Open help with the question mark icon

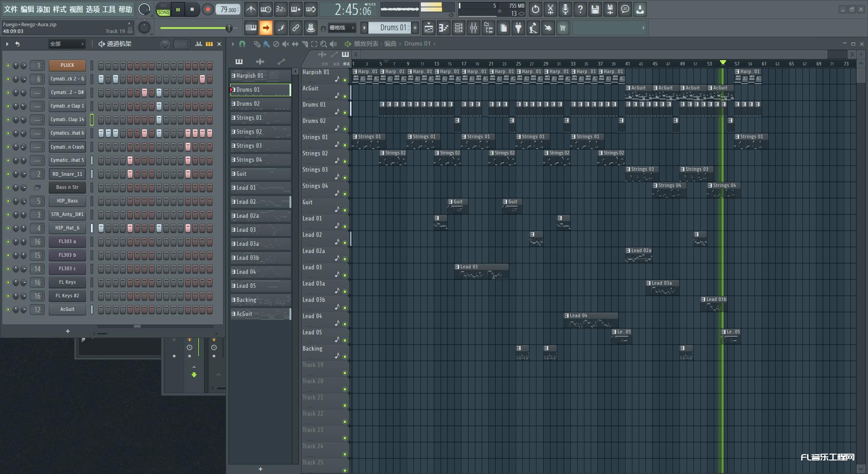(x=580, y=9)
